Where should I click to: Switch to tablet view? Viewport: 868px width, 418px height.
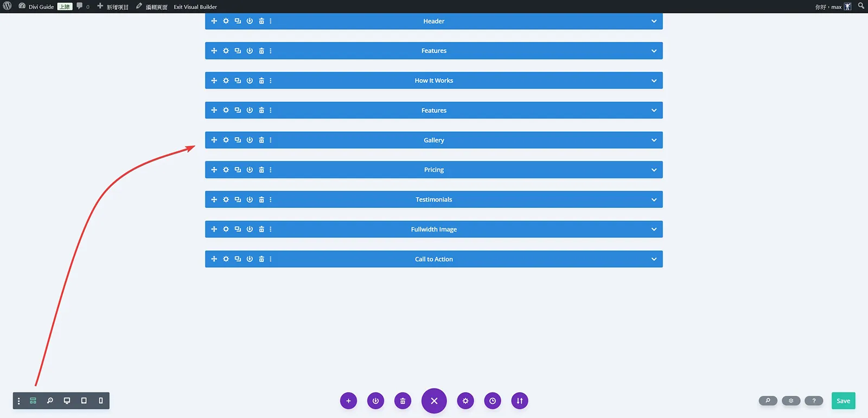coord(84,401)
